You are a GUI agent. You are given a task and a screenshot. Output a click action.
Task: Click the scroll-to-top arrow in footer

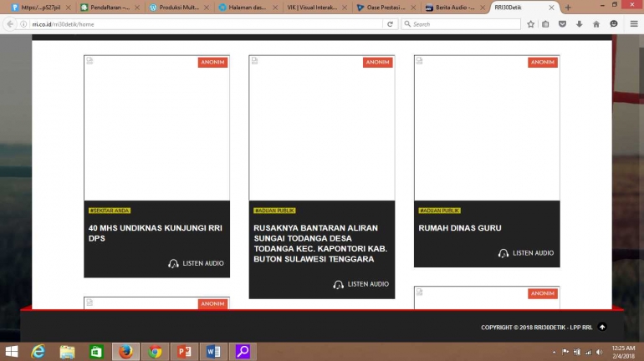tap(602, 327)
